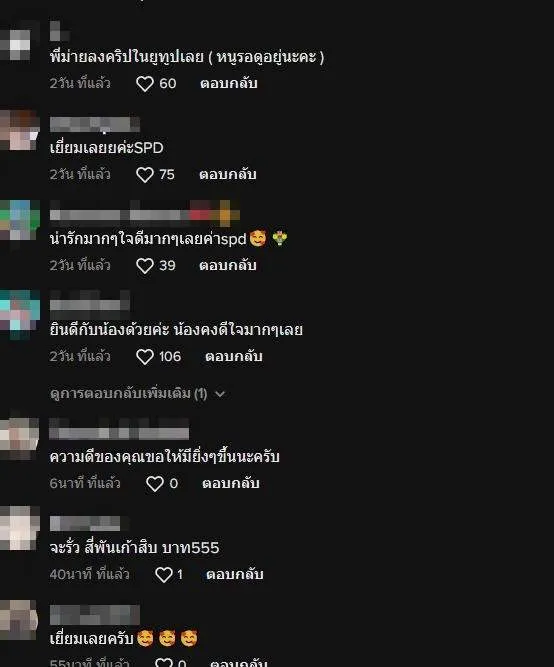Reply to น่ารักมากๆใจดีมากๆ comment
This screenshot has width=554, height=667.
pyautogui.click(x=228, y=265)
